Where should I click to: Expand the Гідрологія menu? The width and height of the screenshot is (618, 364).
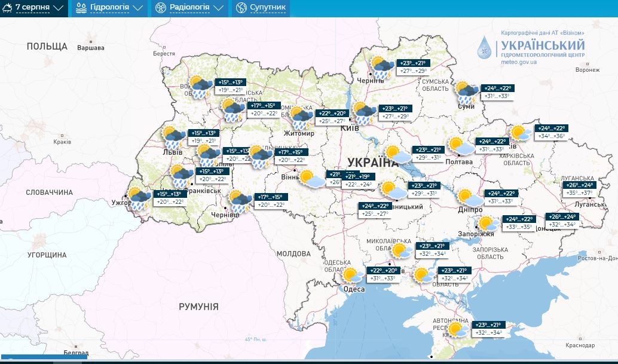point(109,8)
